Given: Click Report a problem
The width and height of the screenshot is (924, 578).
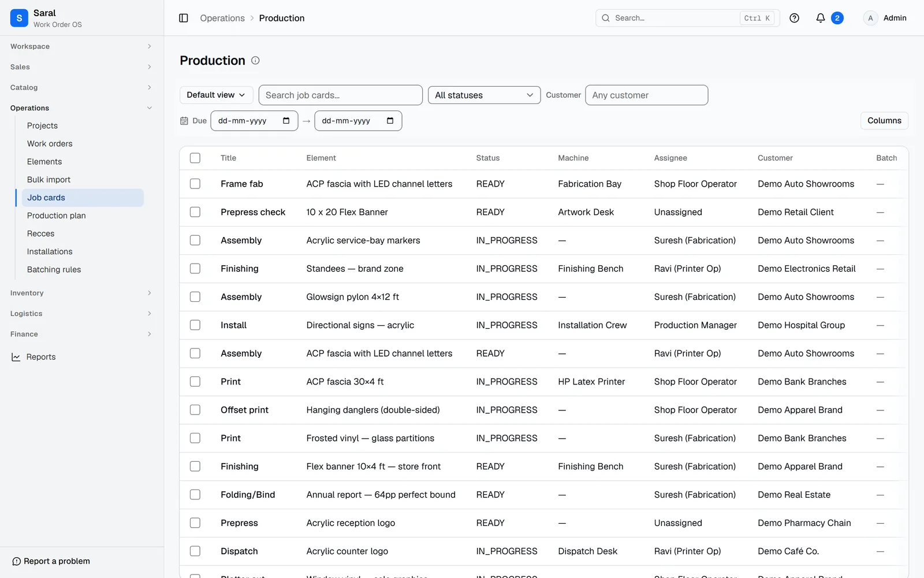Looking at the screenshot, I should pos(51,561).
